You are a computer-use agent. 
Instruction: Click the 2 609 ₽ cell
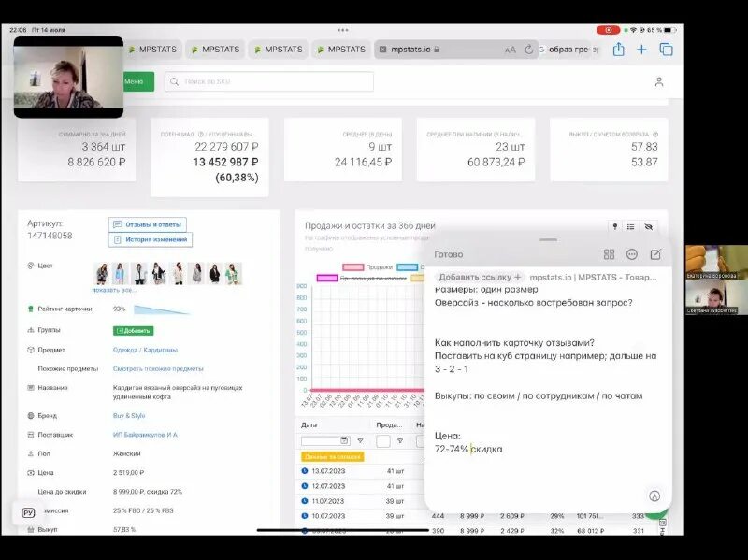coord(511,516)
